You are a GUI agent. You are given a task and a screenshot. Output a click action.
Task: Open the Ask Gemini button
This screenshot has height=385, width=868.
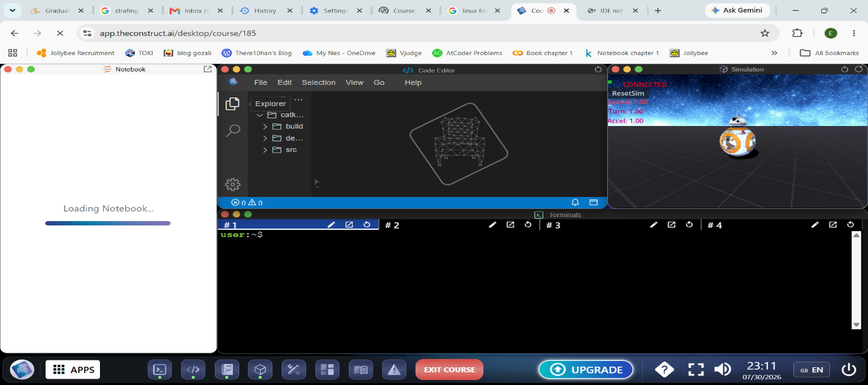point(737,11)
